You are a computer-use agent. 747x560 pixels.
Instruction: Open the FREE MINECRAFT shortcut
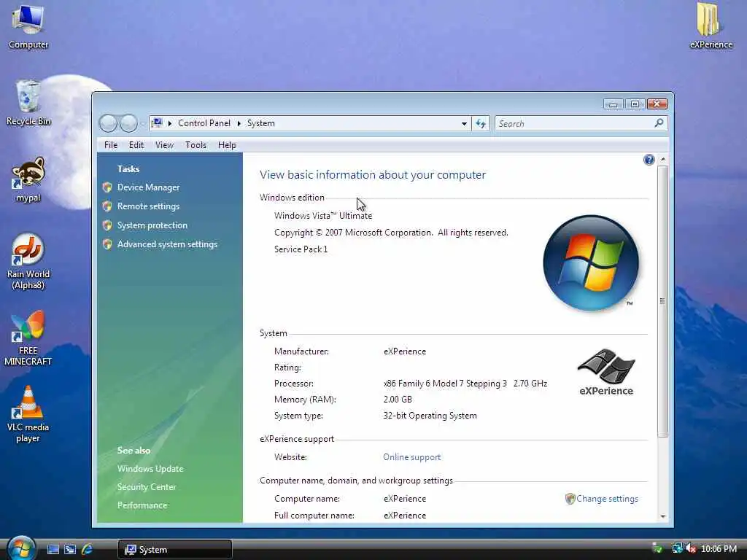28,338
